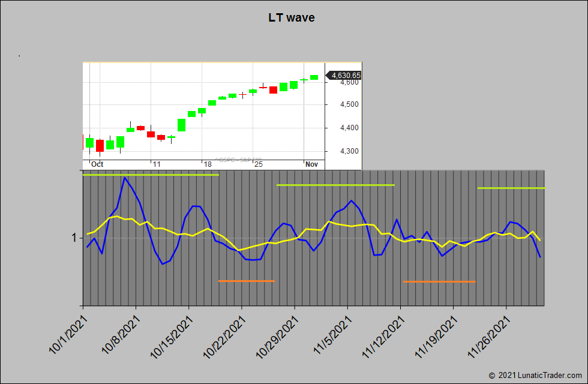Image resolution: width=588 pixels, height=384 pixels.
Task: Click the blue line's highest peak near 10/8
Action: point(125,178)
